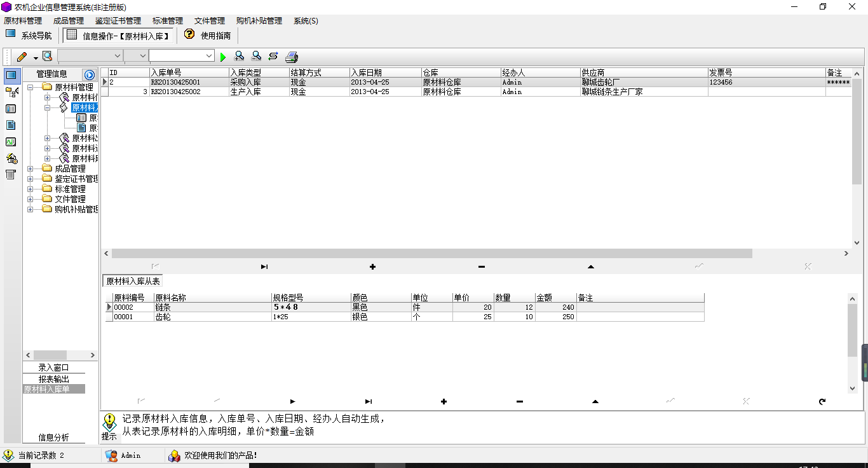The image size is (868, 468).
Task: Go to next record in sub-table navigator
Action: [x=292, y=401]
